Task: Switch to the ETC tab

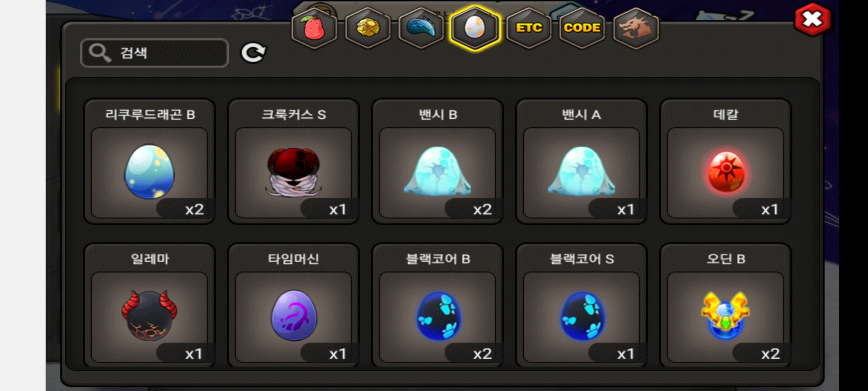Action: click(x=529, y=28)
